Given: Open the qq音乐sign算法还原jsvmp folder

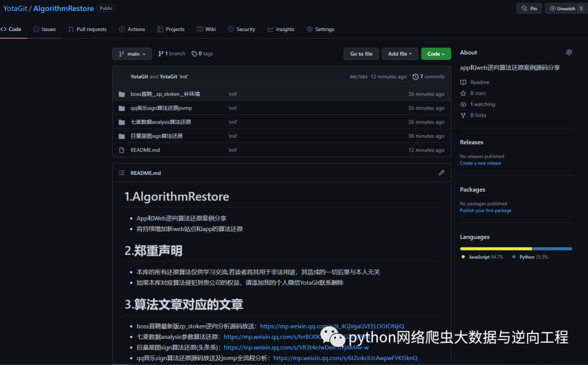Looking at the screenshot, I should click(x=161, y=108).
